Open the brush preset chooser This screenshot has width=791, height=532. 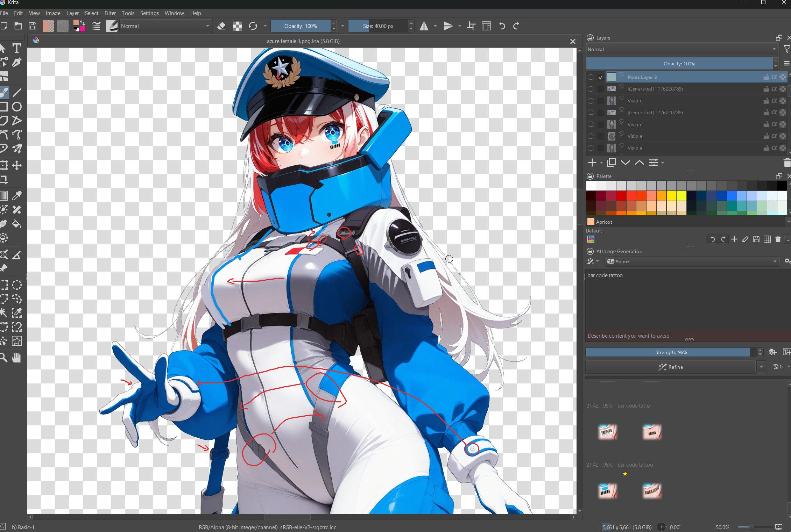tap(112, 26)
